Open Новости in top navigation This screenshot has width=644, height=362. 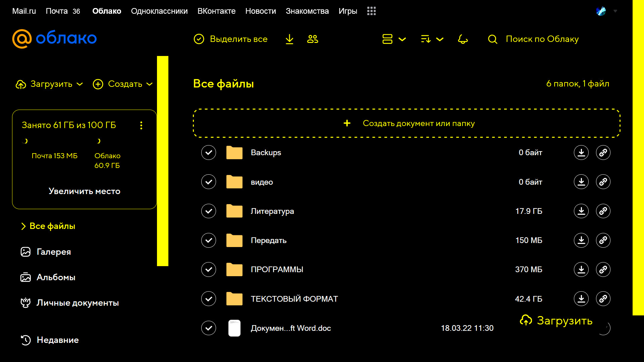[x=261, y=11]
